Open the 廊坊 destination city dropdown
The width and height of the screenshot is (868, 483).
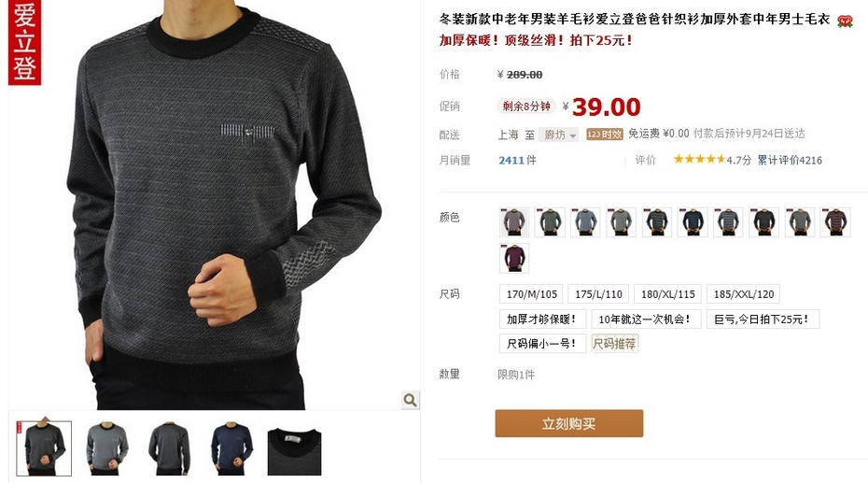[x=559, y=135]
